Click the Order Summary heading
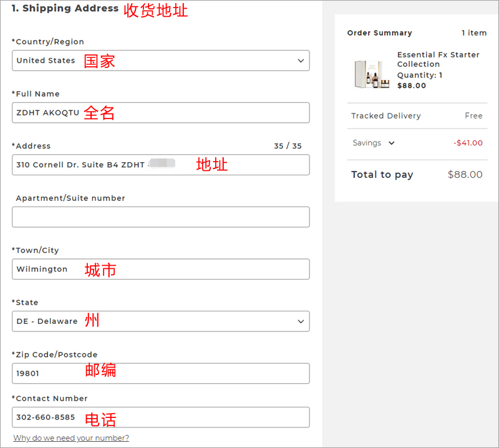 (x=379, y=33)
